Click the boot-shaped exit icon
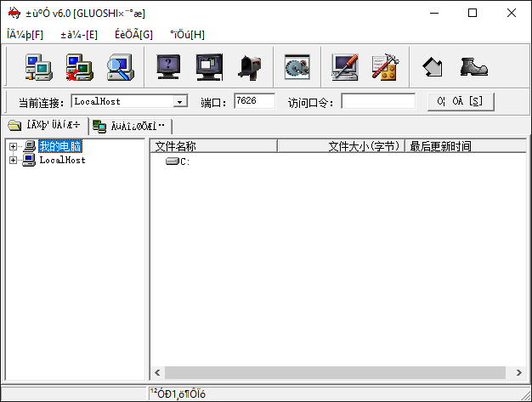The image size is (532, 402). tap(473, 66)
